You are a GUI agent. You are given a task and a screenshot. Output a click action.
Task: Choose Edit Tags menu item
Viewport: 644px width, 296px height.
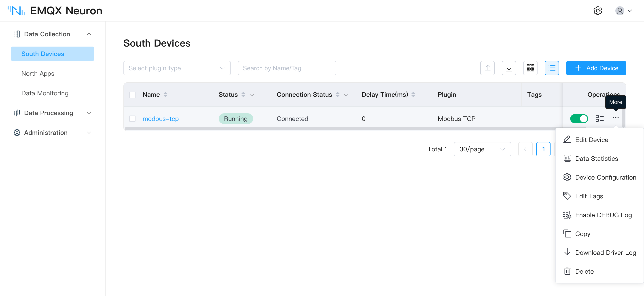600,196
